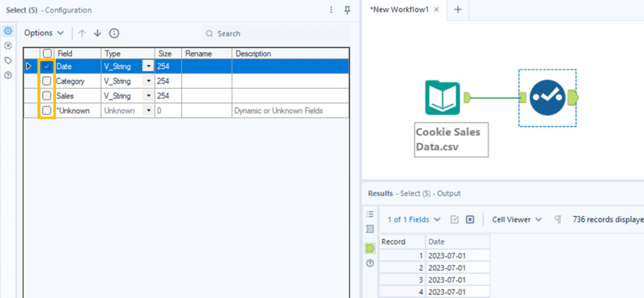644x298 pixels.
Task: Toggle the select-all header checkbox
Action: pyautogui.click(x=47, y=54)
